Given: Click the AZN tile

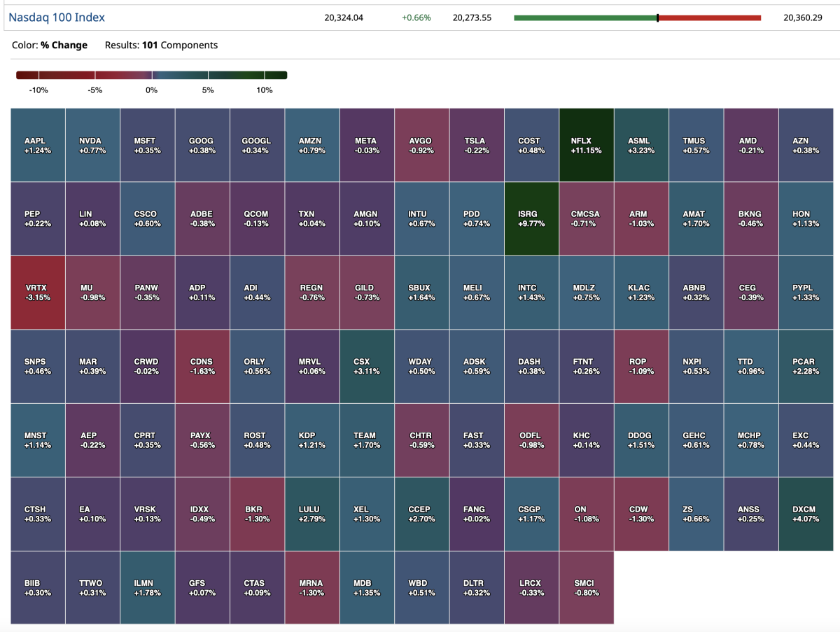Looking at the screenshot, I should click(806, 145).
